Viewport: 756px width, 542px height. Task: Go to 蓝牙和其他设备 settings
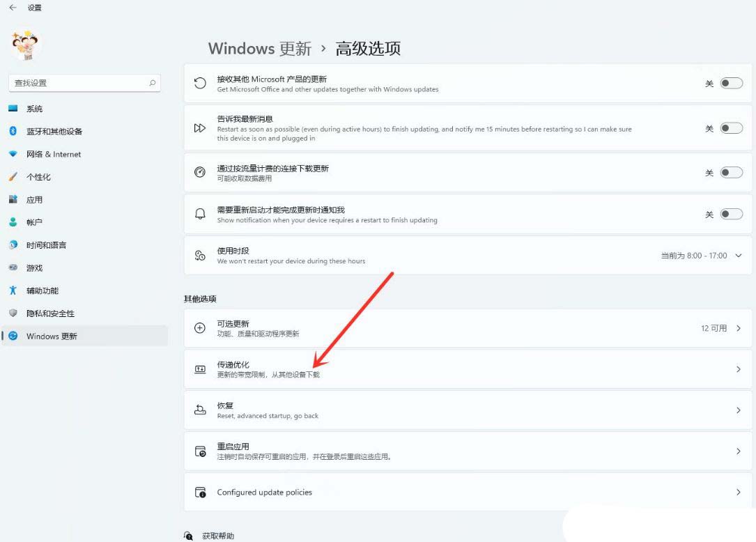(x=85, y=131)
